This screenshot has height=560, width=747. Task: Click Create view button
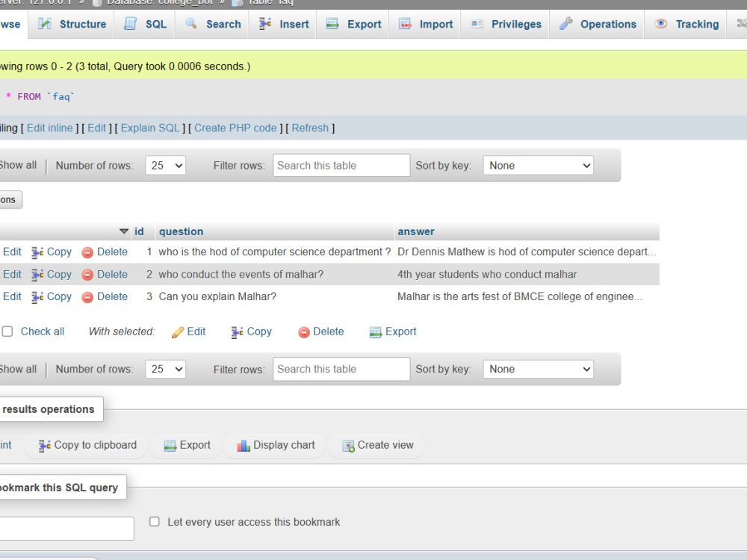(377, 445)
